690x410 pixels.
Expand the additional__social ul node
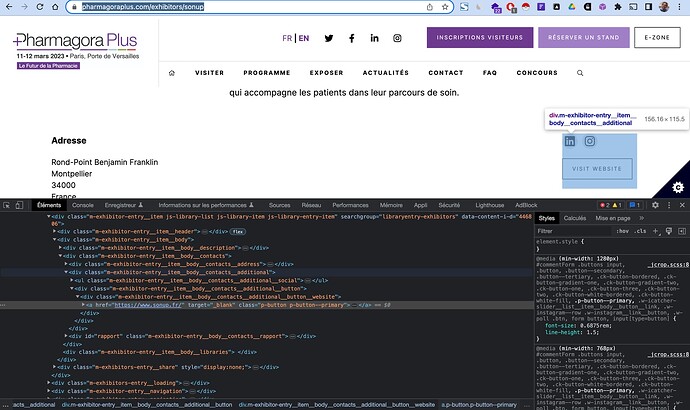pos(72,280)
